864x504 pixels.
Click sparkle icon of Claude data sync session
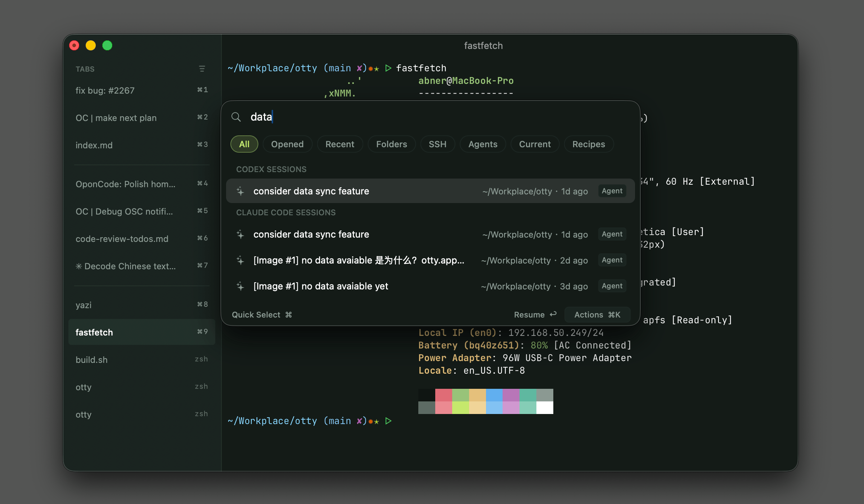[240, 234]
